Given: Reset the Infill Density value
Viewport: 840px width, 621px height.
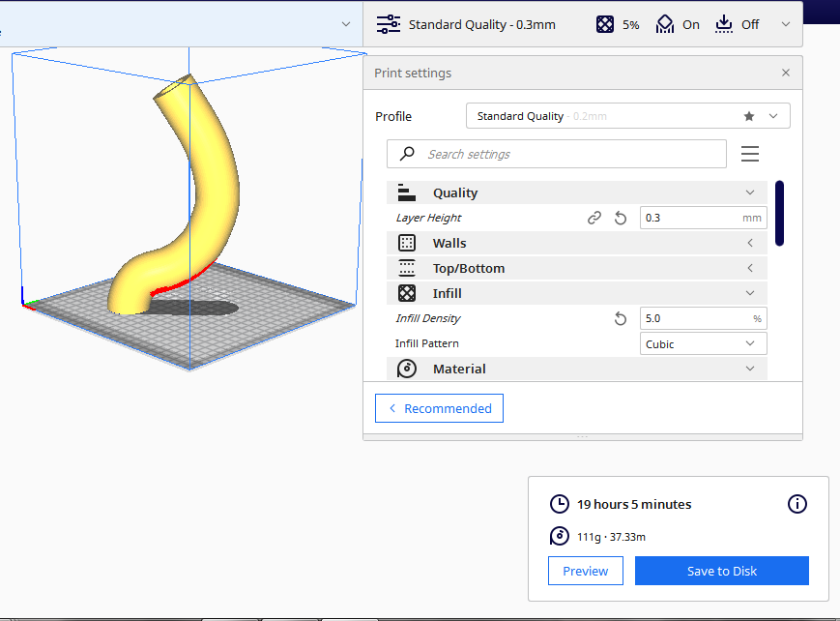Looking at the screenshot, I should 621,318.
